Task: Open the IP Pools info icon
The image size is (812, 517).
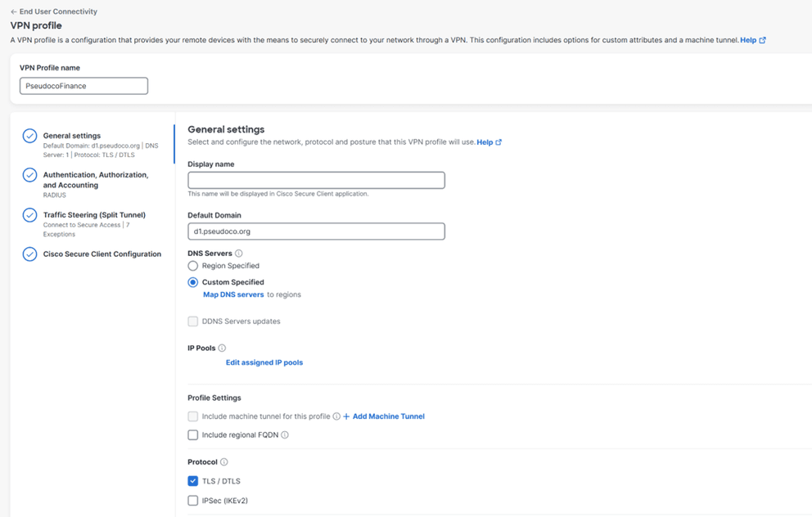Action: coord(222,348)
